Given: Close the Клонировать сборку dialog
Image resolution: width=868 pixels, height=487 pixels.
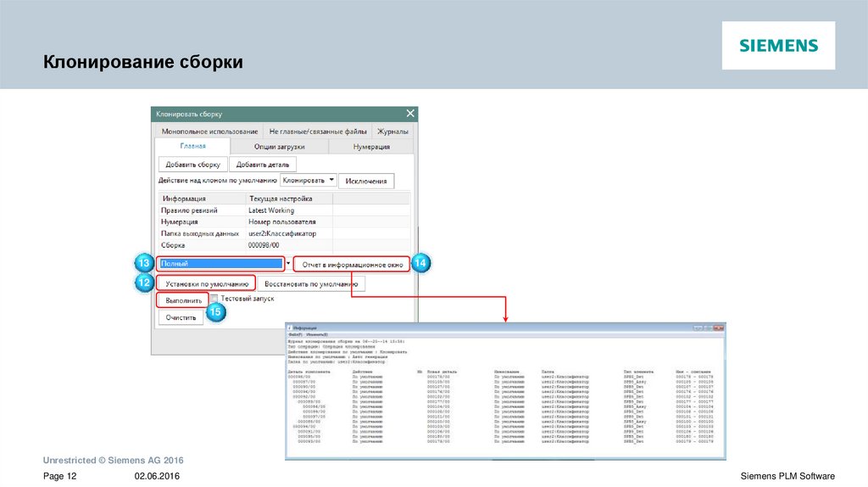Looking at the screenshot, I should pos(410,114).
